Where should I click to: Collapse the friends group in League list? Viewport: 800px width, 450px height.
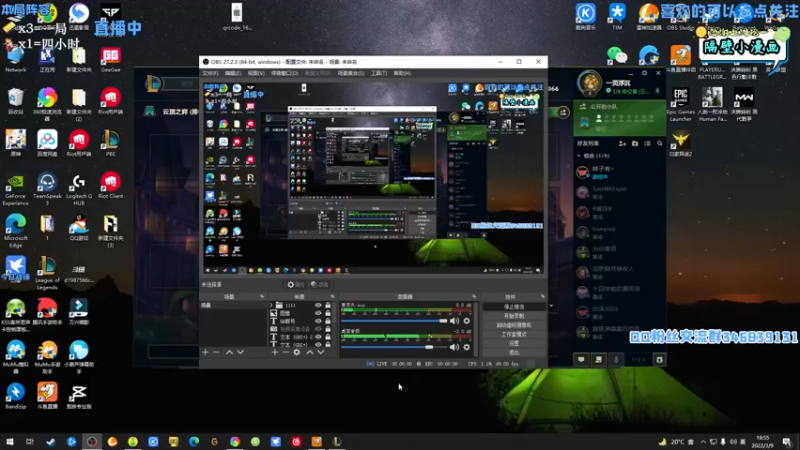579,156
